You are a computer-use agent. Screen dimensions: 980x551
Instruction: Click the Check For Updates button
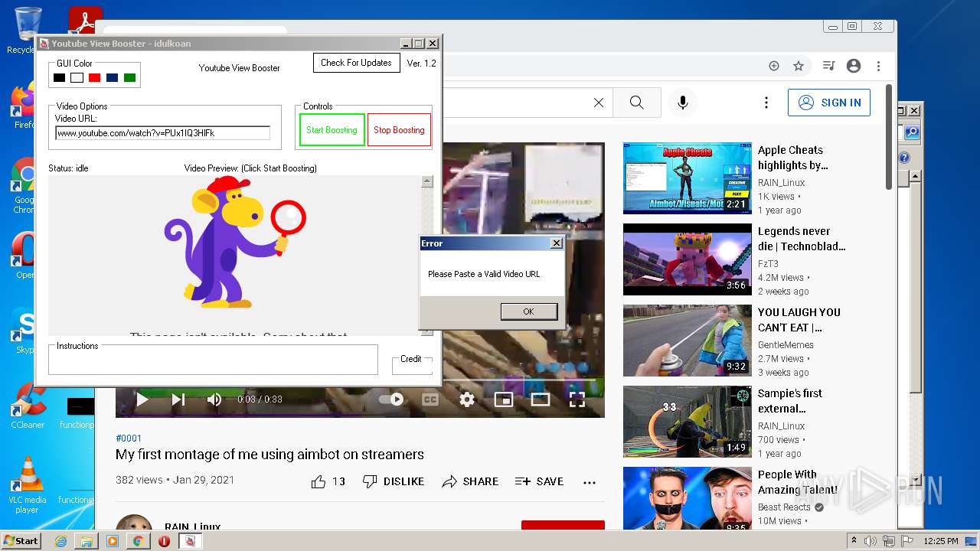356,63
